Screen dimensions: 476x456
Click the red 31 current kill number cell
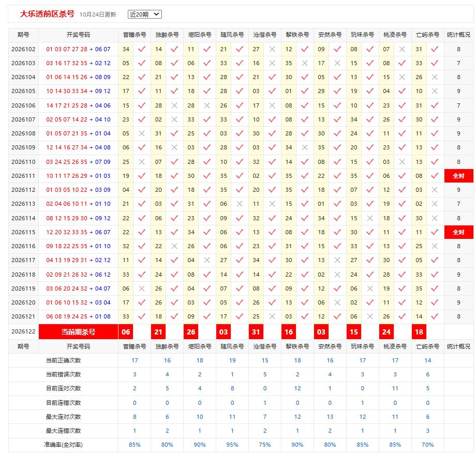(x=256, y=332)
